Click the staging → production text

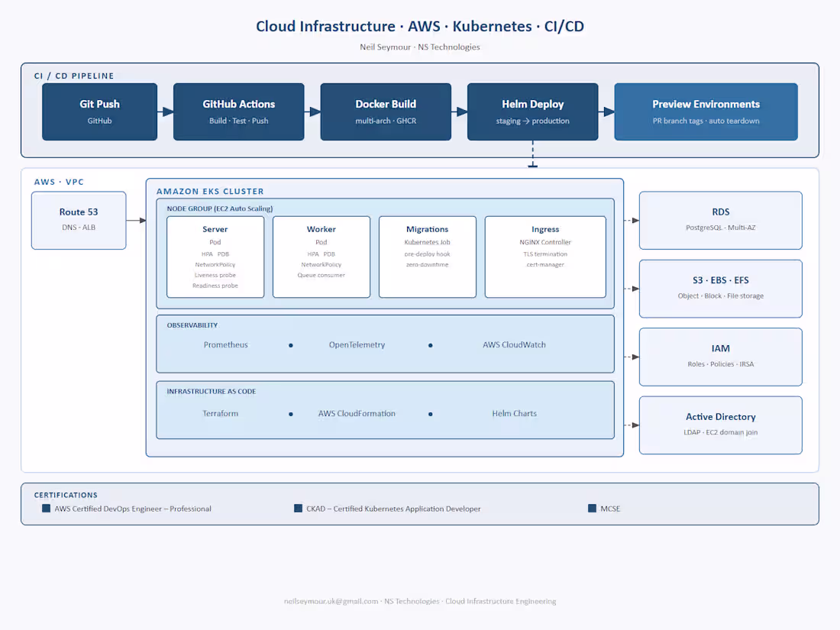pyautogui.click(x=532, y=121)
